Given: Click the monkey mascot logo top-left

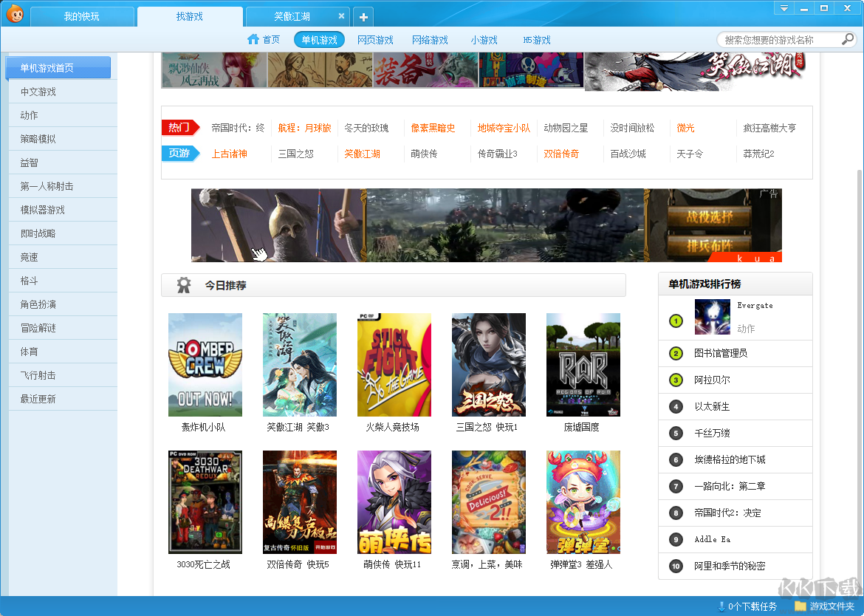Looking at the screenshot, I should point(15,15).
